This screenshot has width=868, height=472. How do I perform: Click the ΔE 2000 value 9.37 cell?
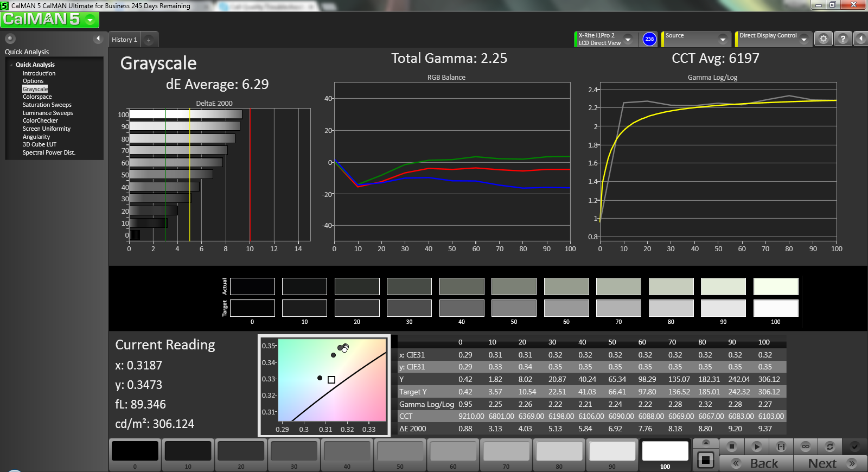[x=765, y=429]
